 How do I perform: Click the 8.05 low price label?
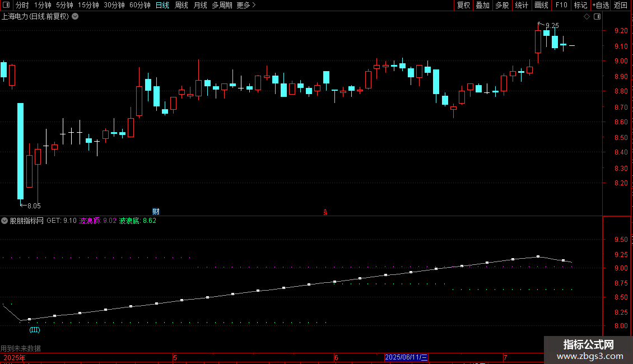(34, 206)
